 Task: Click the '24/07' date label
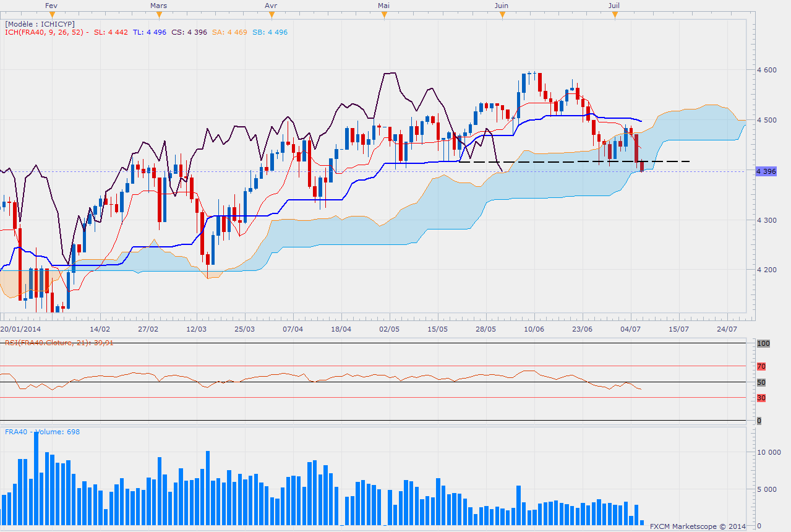point(727,329)
